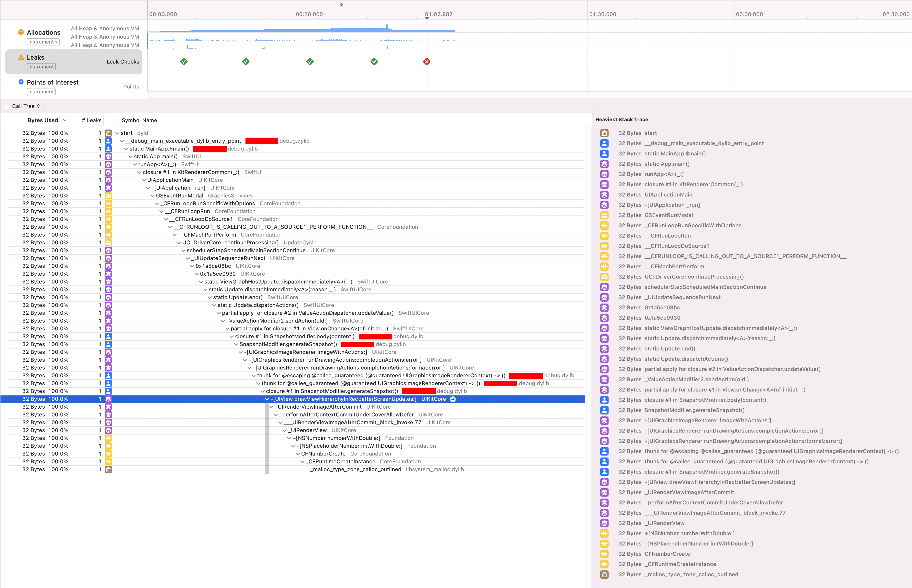Image resolution: width=912 pixels, height=588 pixels.
Task: Select the CFNumberCreate row in call tree
Action: pos(323,454)
